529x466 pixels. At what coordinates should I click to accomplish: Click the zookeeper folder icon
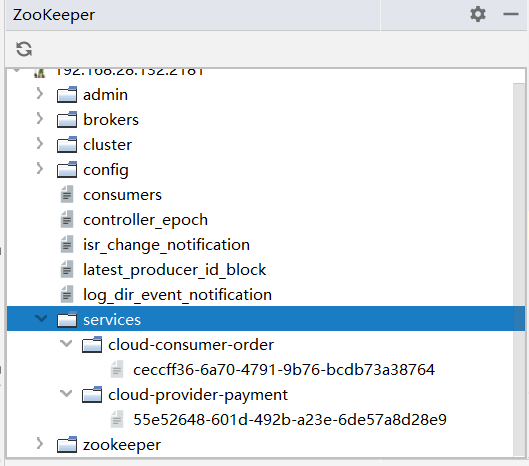coord(67,444)
